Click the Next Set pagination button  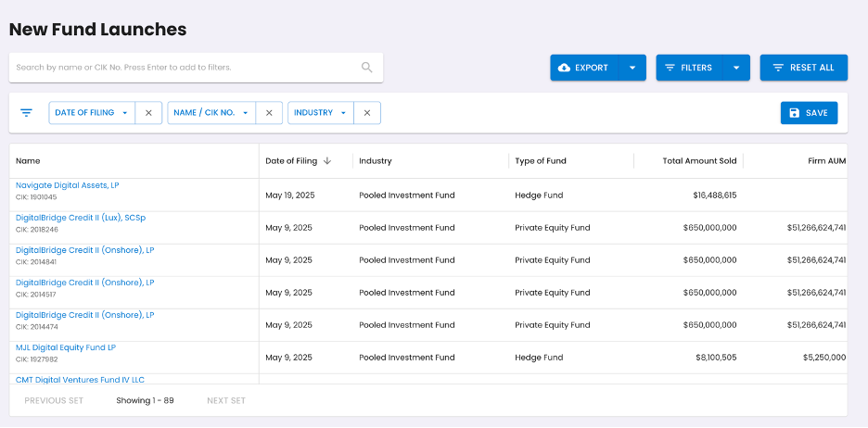[x=226, y=400]
